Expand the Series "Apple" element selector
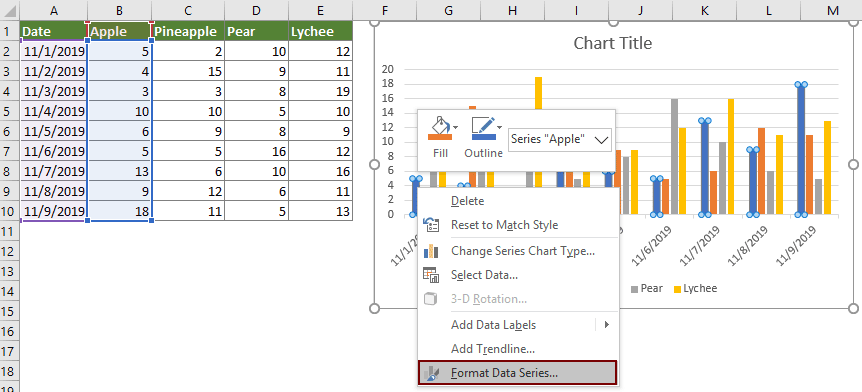 pos(602,140)
